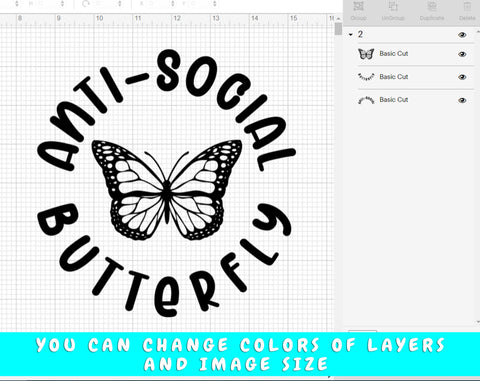Click the Group icon in layers panel
This screenshot has width=480, height=381.
pos(359,6)
